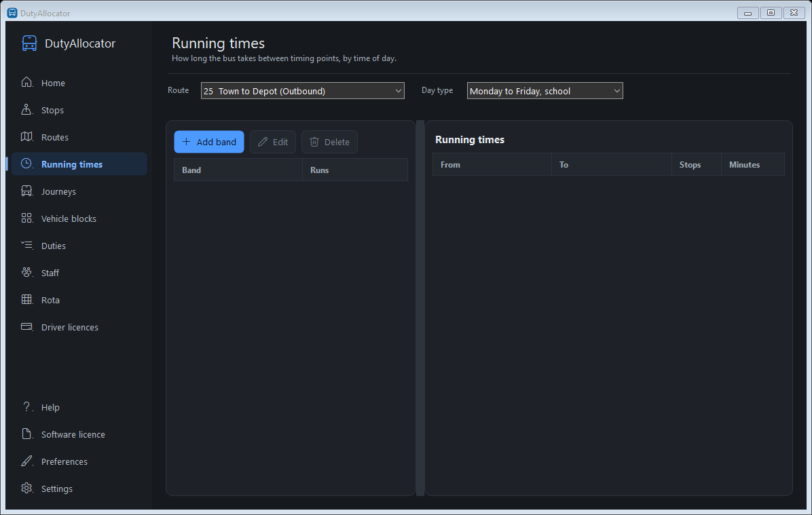Click the splitter between the two panels
812x515 pixels.
420,308
